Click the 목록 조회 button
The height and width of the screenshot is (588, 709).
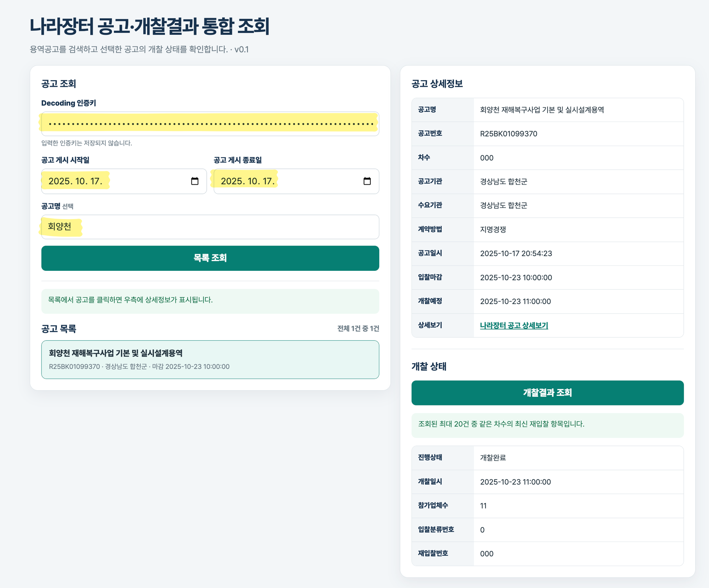tap(210, 258)
